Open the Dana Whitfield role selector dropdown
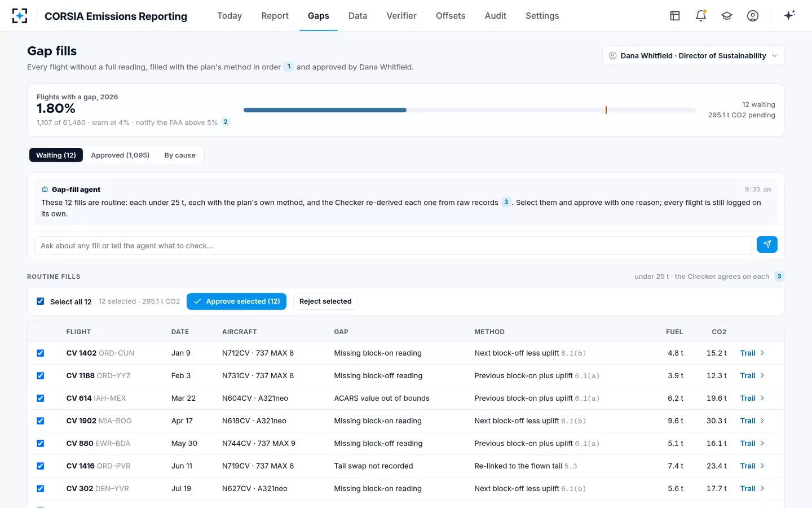This screenshot has height=508, width=812. [x=693, y=55]
